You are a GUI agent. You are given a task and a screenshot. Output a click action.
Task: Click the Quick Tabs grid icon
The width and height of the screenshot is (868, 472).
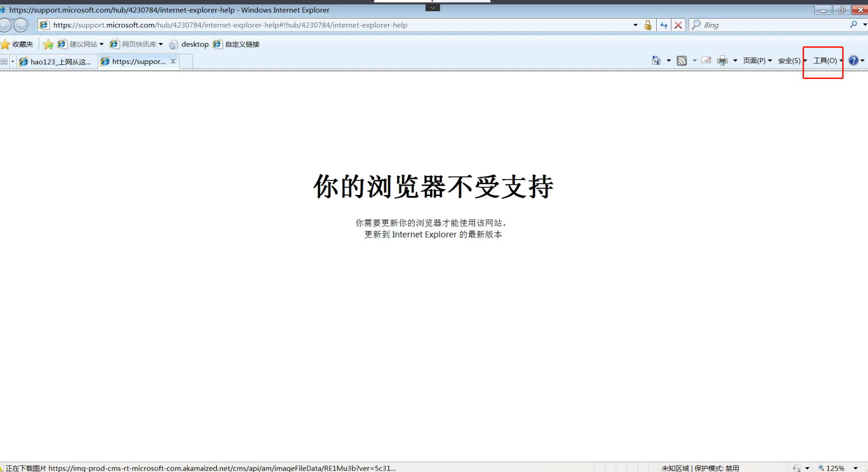pos(4,61)
